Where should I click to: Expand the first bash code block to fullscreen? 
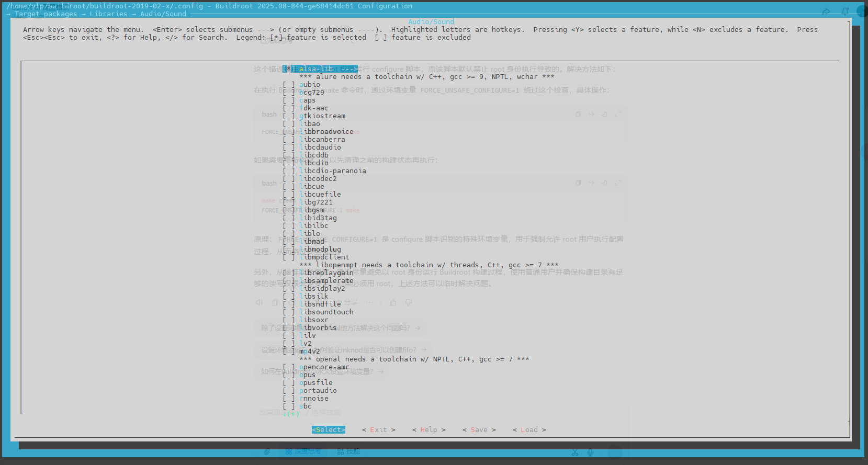(618, 114)
